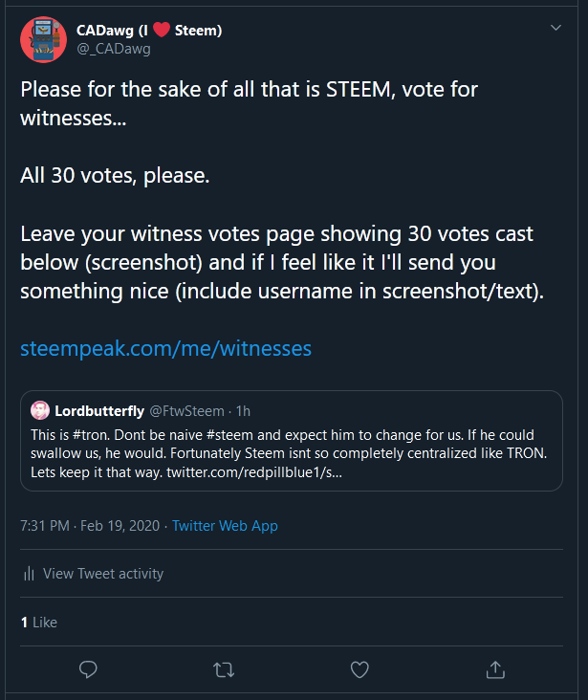Screen dimensions: 588x700
Task: Click the Twitter Web App source link
Action: coord(225,526)
